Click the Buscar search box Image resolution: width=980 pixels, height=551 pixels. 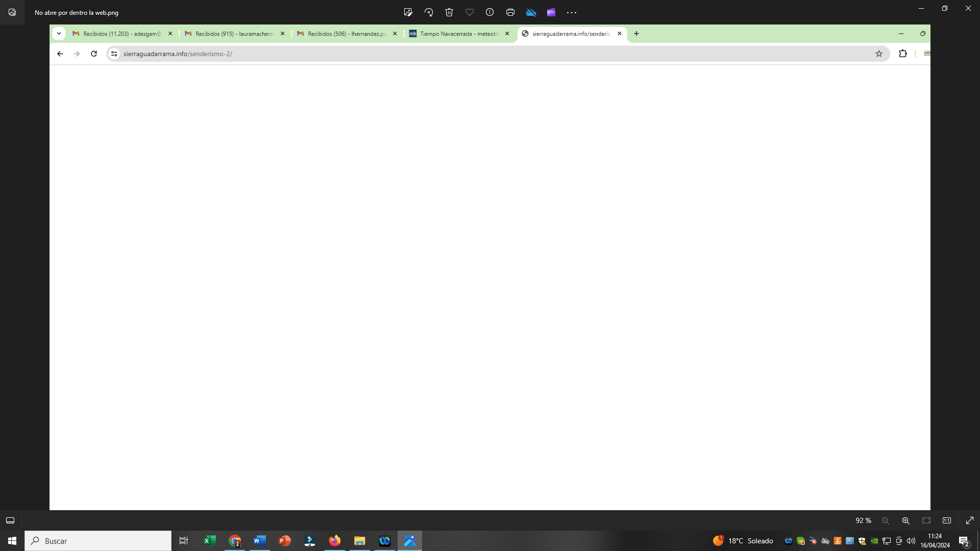tap(98, 541)
